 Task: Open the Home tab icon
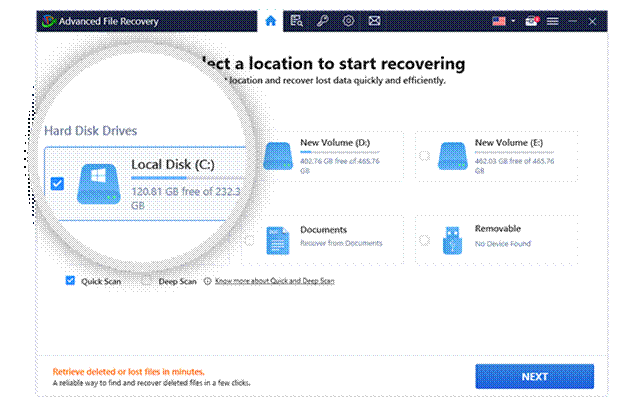[271, 21]
